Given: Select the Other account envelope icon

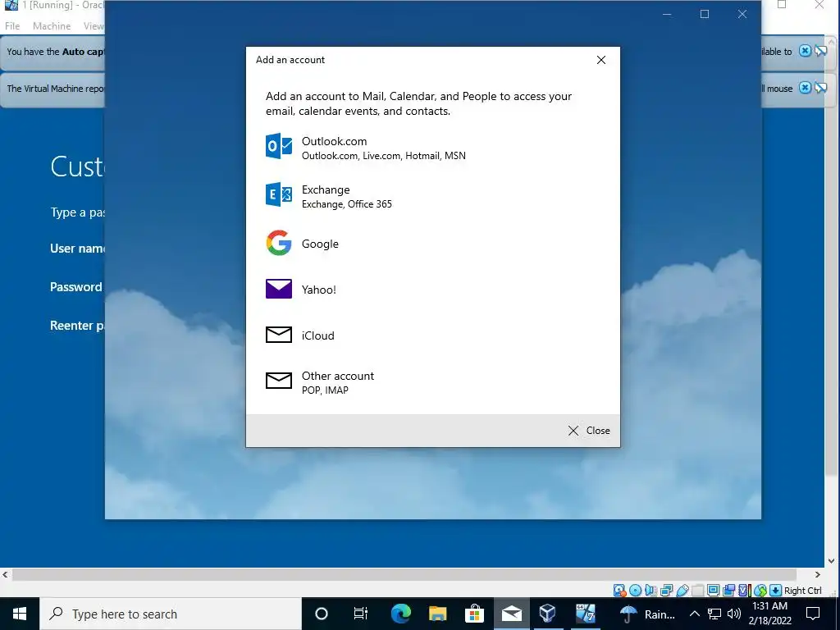Looking at the screenshot, I should tap(279, 381).
